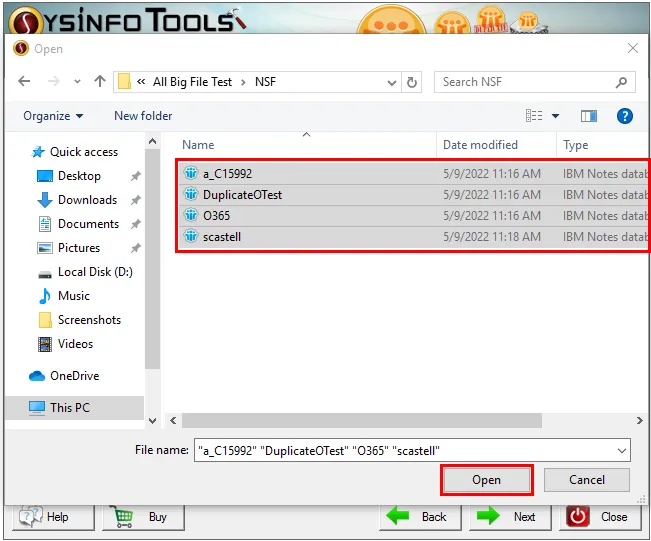Click the navigation pane vertical scrollbar thumb
This screenshot has height=541, width=651.
pos(152,259)
